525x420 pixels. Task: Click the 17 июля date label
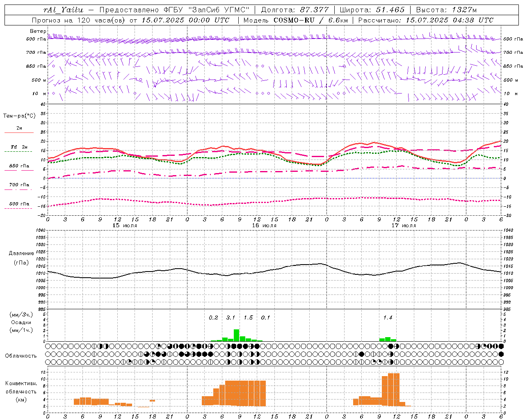click(x=404, y=226)
